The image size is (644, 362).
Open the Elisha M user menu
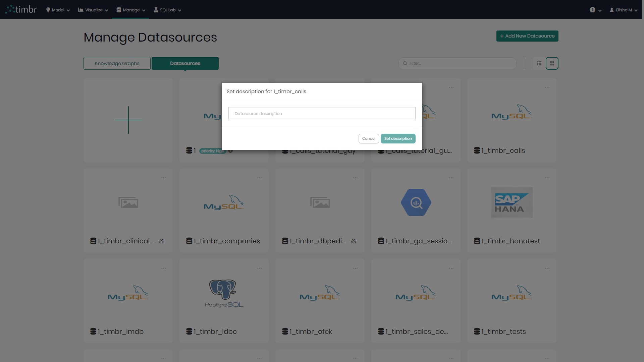coord(624,10)
